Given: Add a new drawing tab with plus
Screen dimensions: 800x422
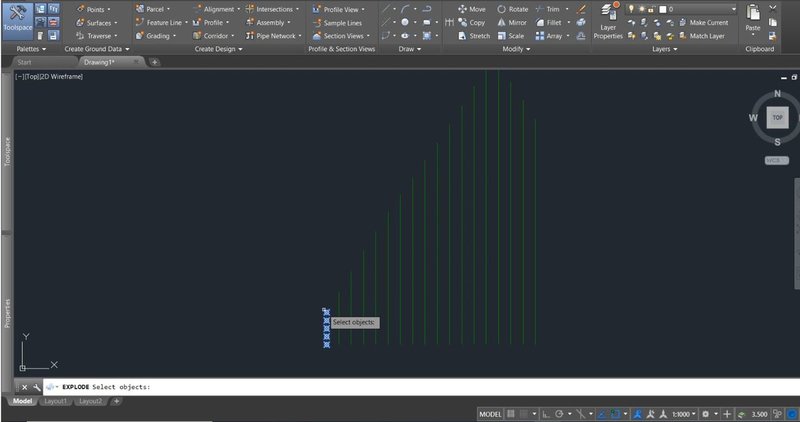Looking at the screenshot, I should 155,62.
